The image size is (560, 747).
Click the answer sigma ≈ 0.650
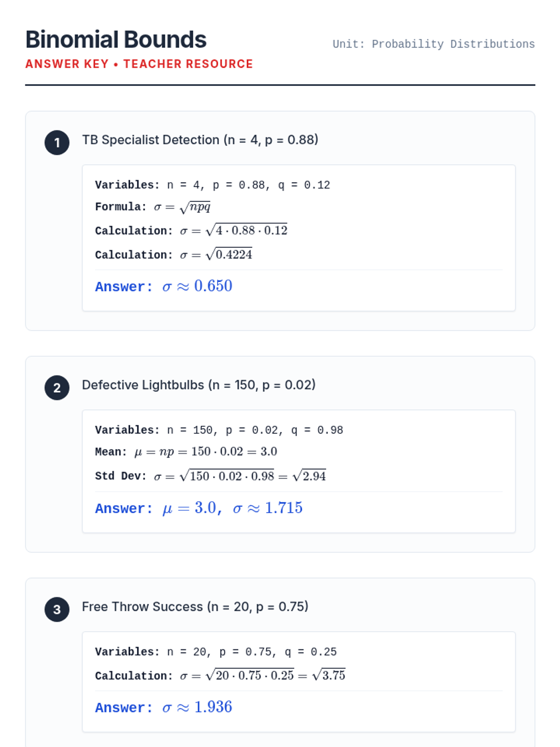164,286
